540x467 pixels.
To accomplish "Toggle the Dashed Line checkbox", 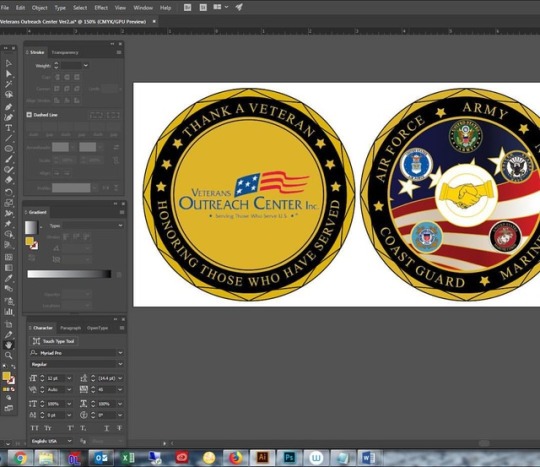I will (x=29, y=115).
